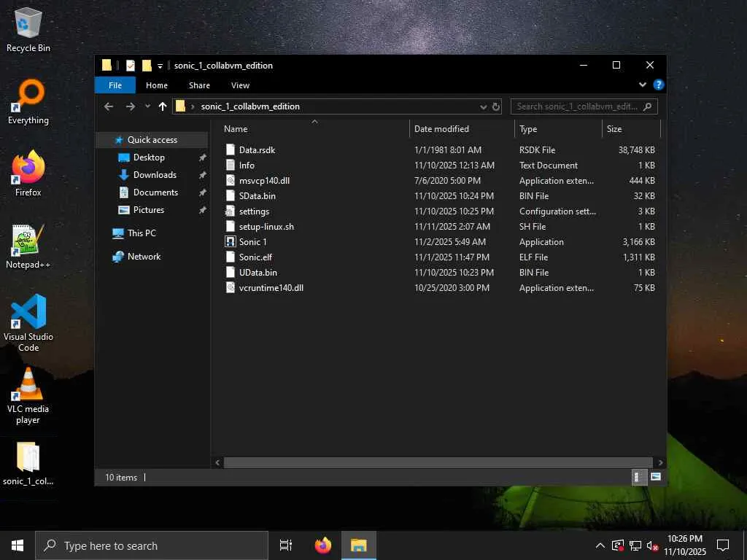Open the notification center icon

pyautogui.click(x=723, y=545)
